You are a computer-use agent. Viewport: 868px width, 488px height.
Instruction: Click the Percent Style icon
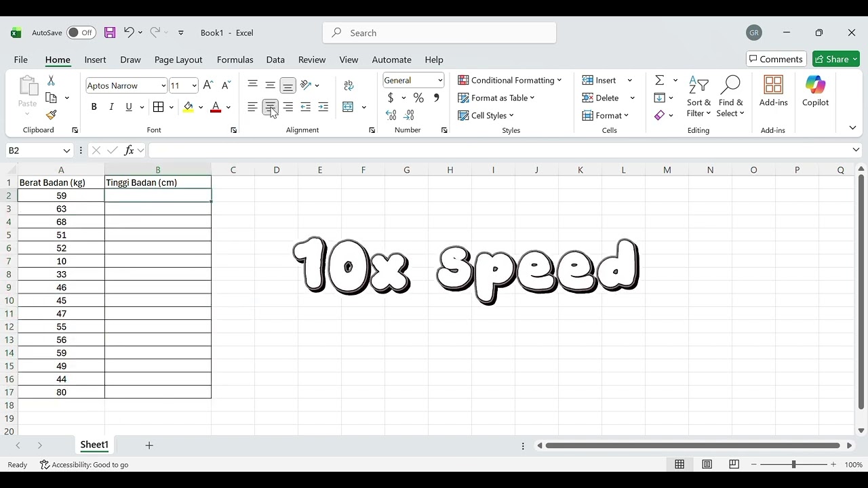[x=418, y=98]
